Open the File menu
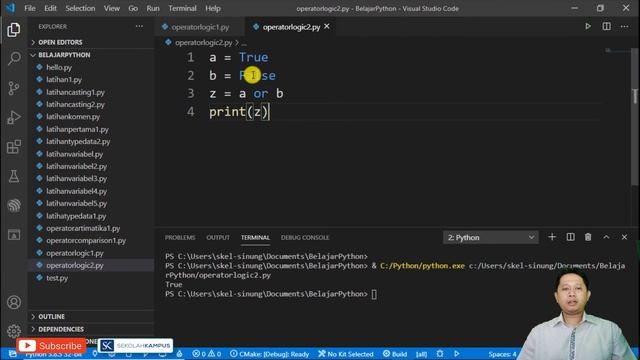The width and height of the screenshot is (640, 360). pyautogui.click(x=30, y=8)
